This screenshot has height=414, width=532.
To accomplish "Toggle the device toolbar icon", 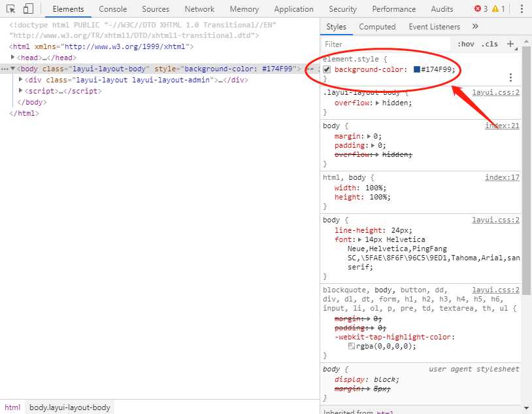I will [28, 9].
